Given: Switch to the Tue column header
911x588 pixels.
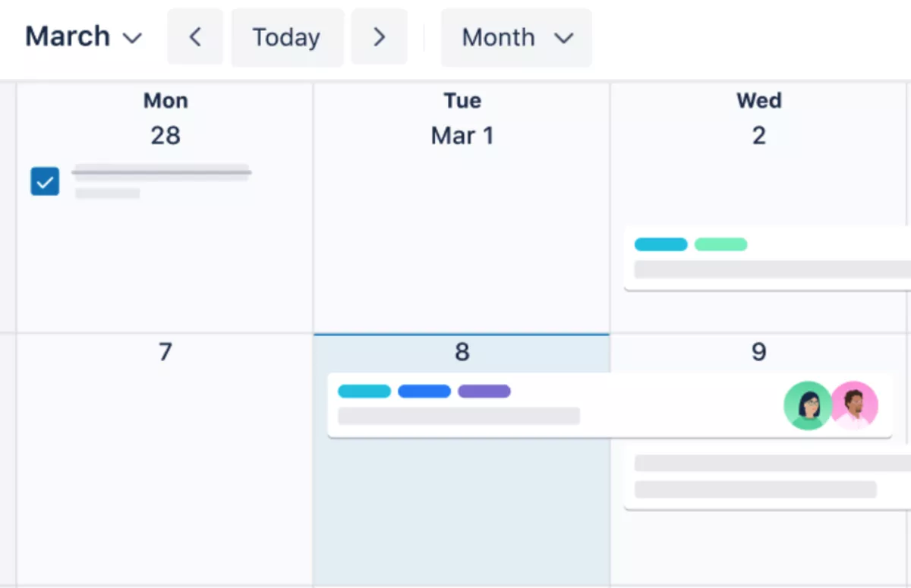Looking at the screenshot, I should (x=462, y=100).
